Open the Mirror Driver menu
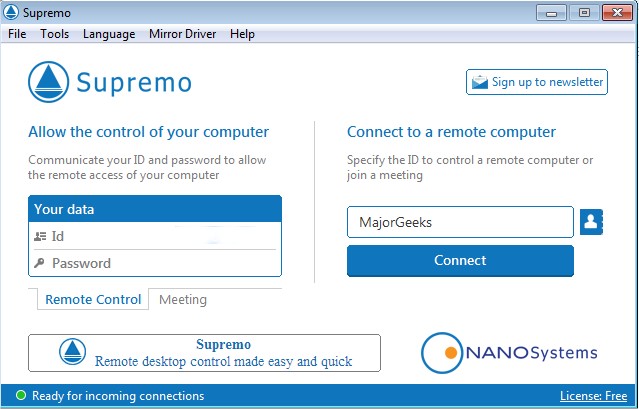Screen dimensions: 639x409 182,34
